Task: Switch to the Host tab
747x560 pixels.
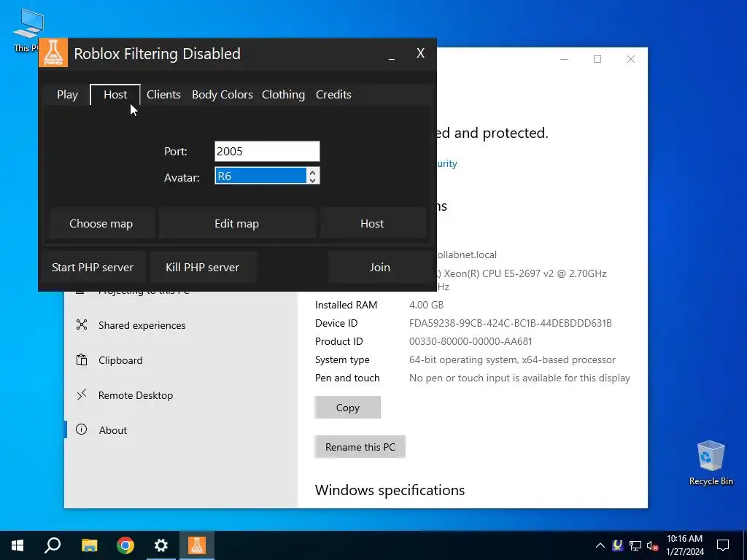Action: tap(115, 95)
